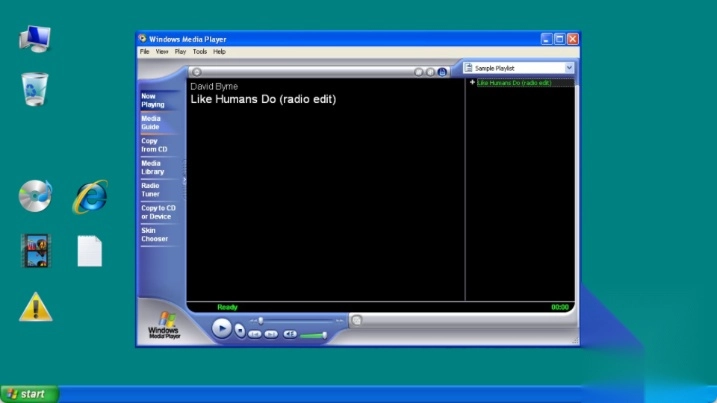Open the File menu

coord(144,51)
